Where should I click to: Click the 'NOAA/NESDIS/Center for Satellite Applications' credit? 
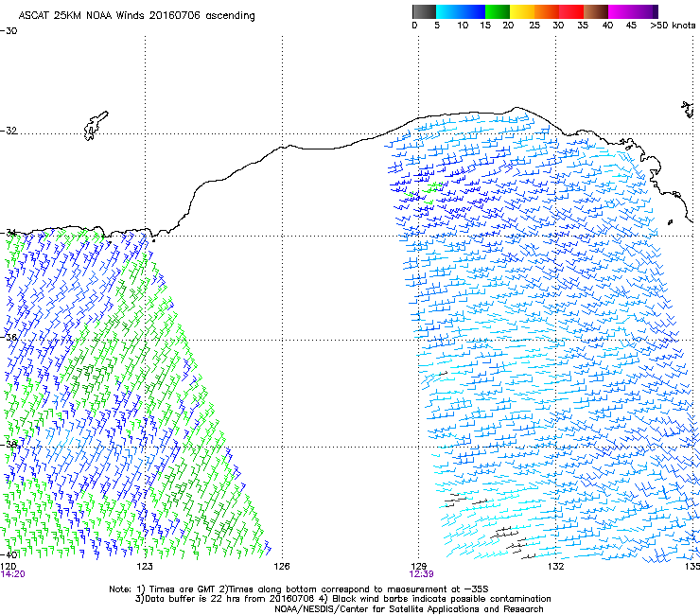tap(409, 609)
